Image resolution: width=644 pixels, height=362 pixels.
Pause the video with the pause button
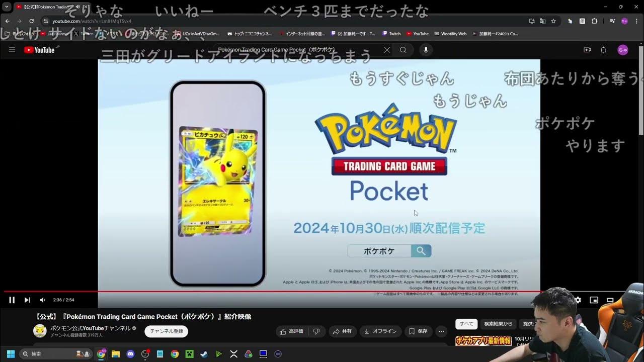[12, 300]
